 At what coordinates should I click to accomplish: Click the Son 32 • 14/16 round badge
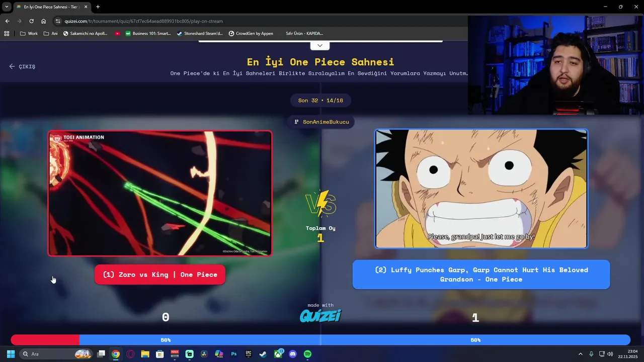click(320, 101)
